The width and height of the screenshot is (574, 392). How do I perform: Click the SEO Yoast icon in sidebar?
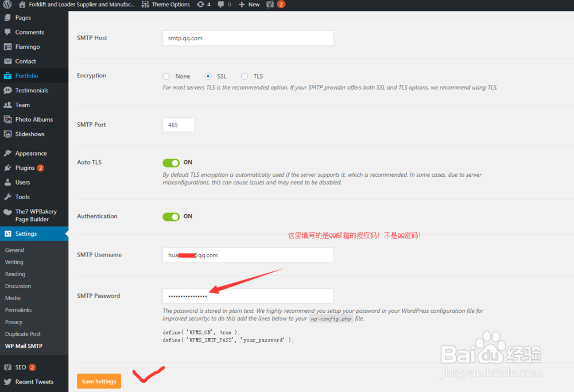pos(7,367)
